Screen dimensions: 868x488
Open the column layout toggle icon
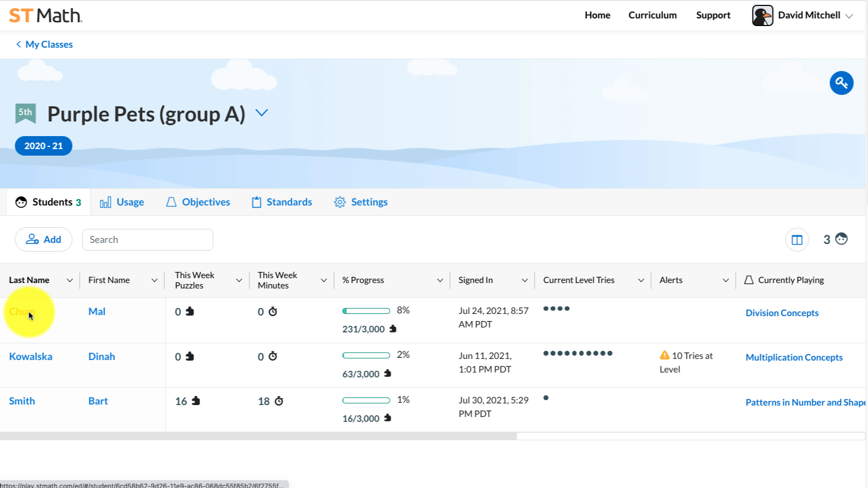796,240
